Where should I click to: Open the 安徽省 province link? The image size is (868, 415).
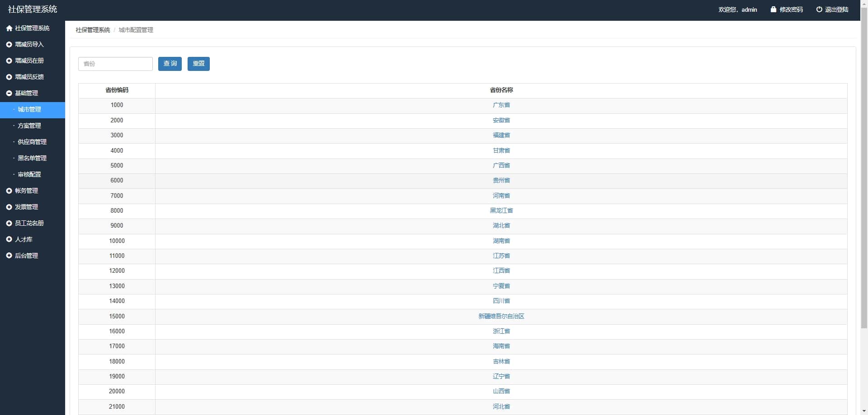tap(501, 120)
